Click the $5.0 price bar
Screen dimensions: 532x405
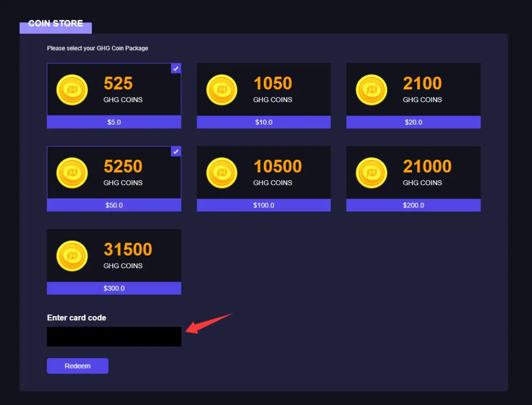coord(114,122)
